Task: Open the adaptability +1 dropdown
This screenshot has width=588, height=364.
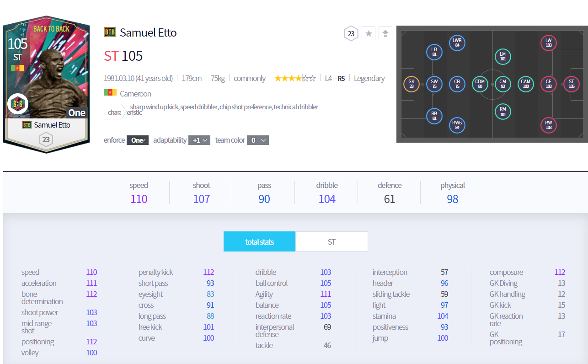Action: click(x=199, y=140)
